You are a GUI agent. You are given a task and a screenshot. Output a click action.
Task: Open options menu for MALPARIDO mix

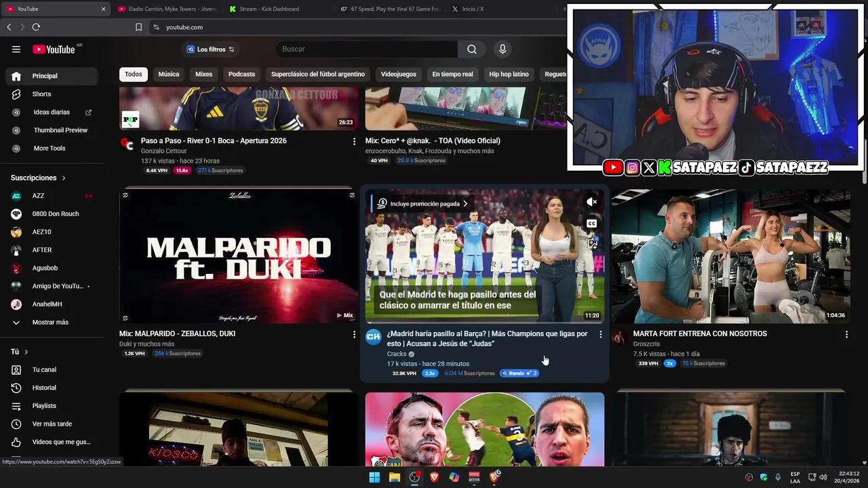coord(354,334)
